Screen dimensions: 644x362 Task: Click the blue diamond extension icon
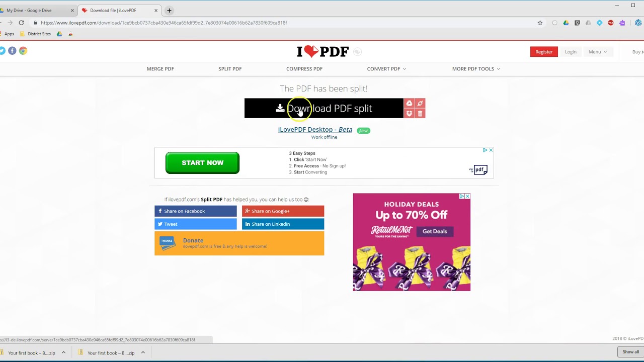(x=599, y=23)
